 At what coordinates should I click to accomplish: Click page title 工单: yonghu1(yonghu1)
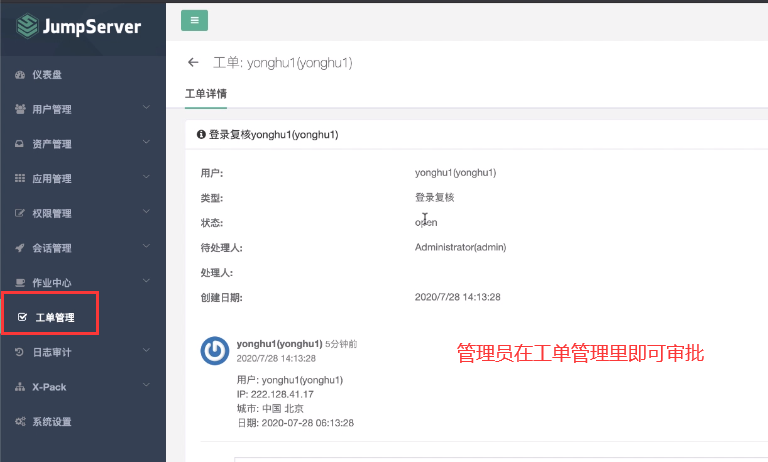(283, 63)
